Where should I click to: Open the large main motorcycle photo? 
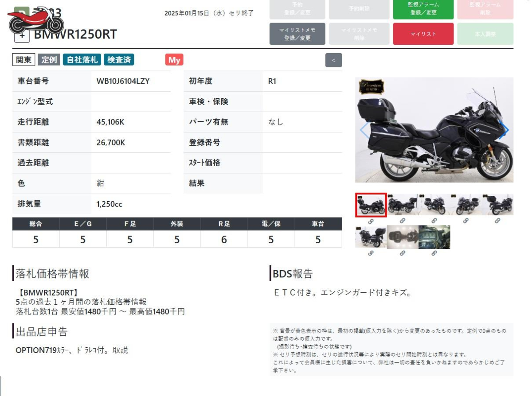click(x=434, y=130)
